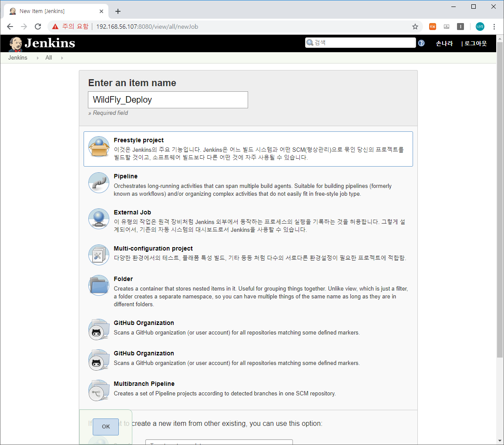Screen dimensions: 504x445
Task: Click the gray cast extension icon
Action: click(x=447, y=27)
